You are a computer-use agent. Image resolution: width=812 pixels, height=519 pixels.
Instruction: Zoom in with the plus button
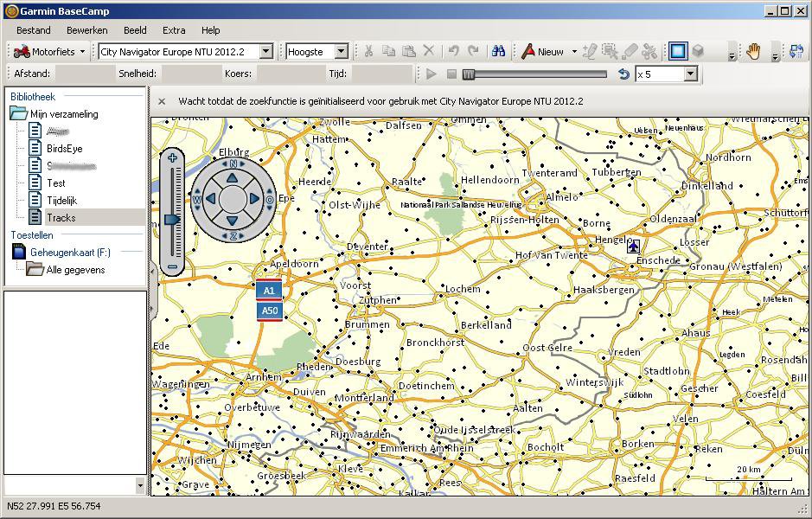172,157
